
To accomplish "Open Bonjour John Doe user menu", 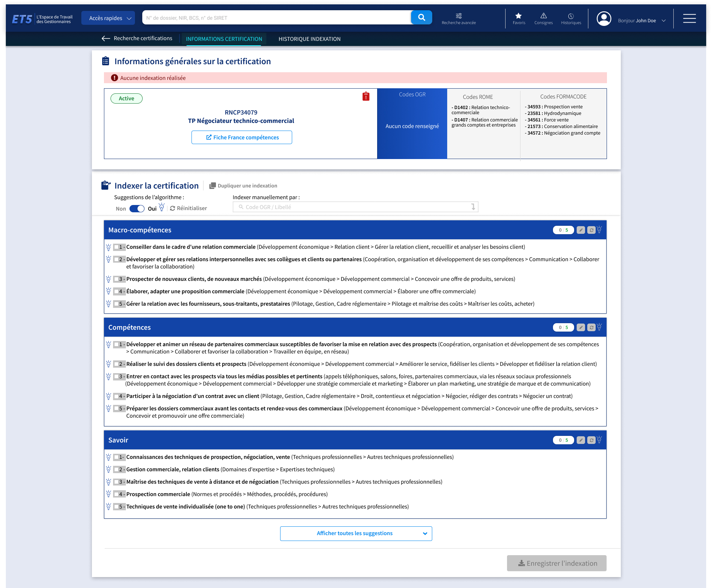I will 641,20.
